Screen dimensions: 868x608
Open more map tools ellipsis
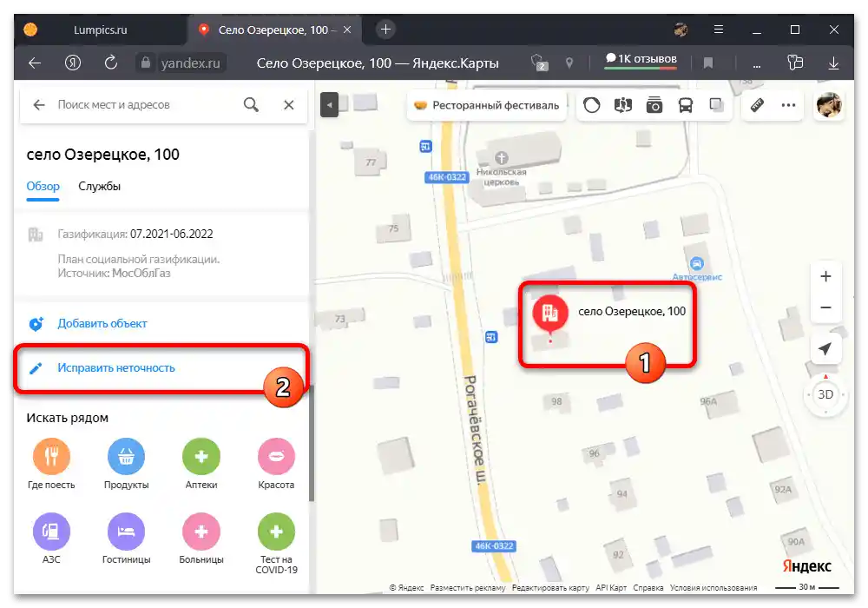pos(788,105)
